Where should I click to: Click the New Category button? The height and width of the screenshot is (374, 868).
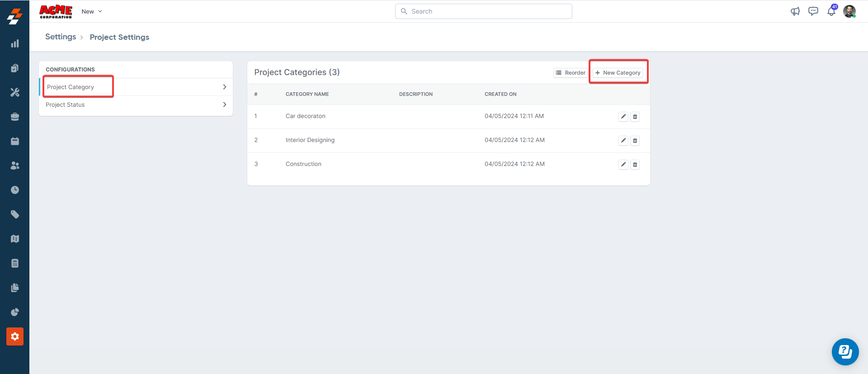[618, 73]
